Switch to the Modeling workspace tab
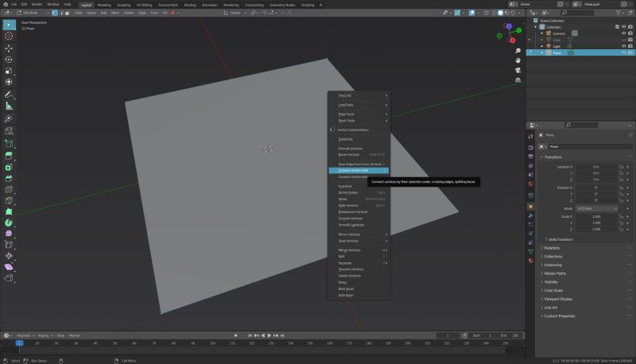 (104, 5)
